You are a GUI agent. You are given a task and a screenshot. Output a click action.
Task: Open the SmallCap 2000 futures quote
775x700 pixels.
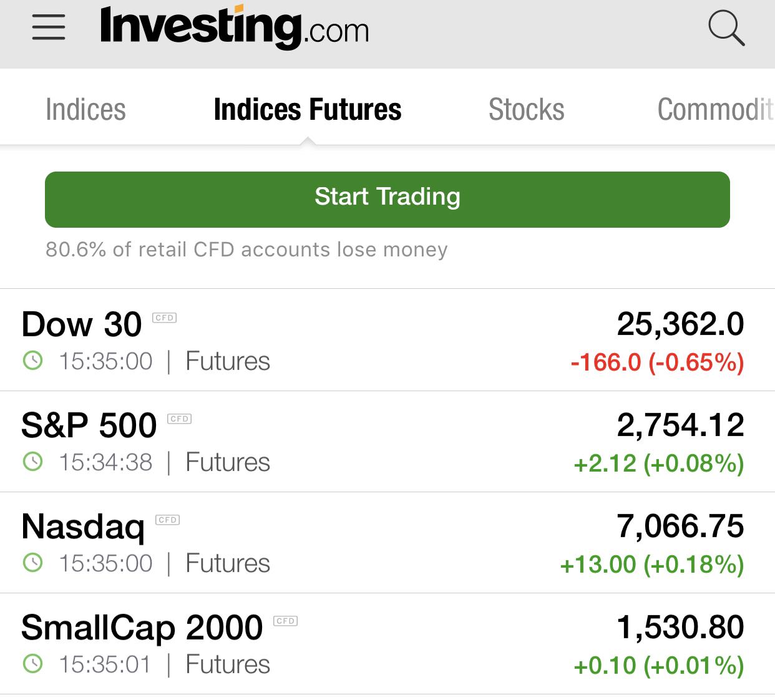pos(142,628)
